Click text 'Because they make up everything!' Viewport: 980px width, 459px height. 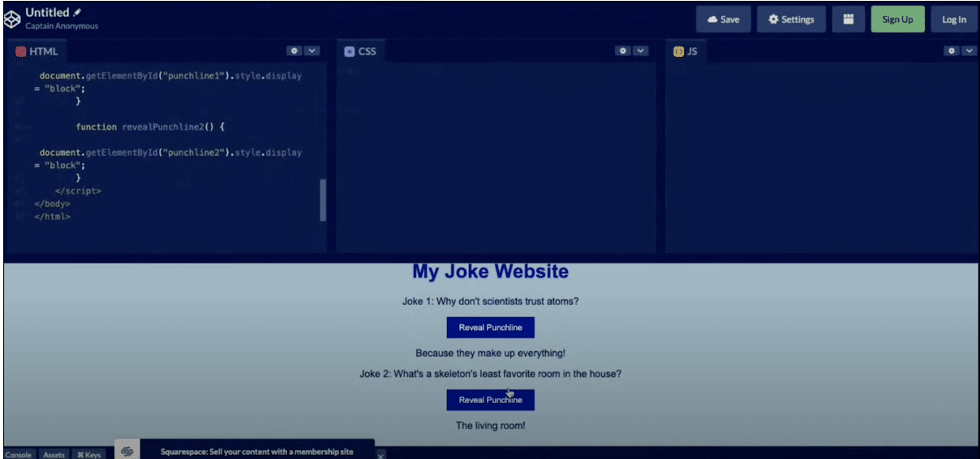point(490,354)
